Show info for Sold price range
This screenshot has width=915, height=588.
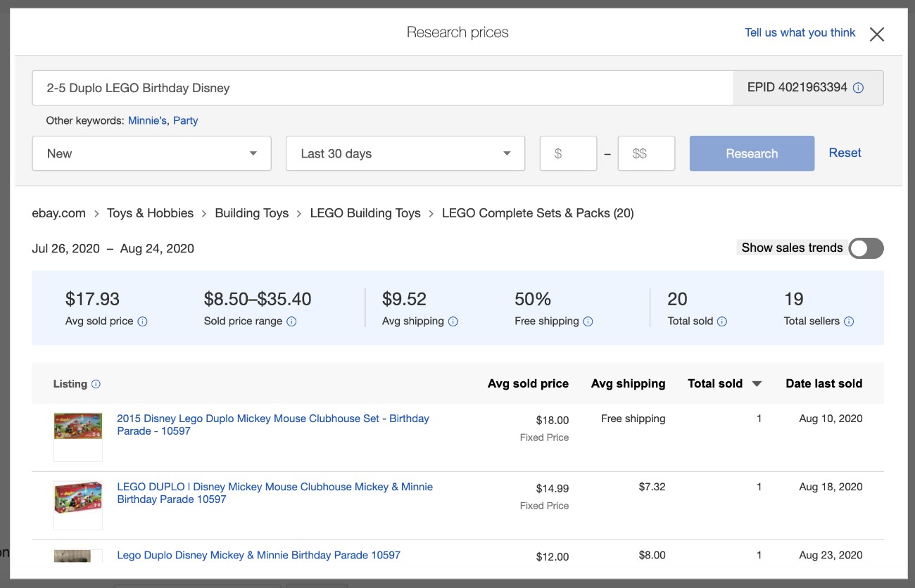[291, 321]
